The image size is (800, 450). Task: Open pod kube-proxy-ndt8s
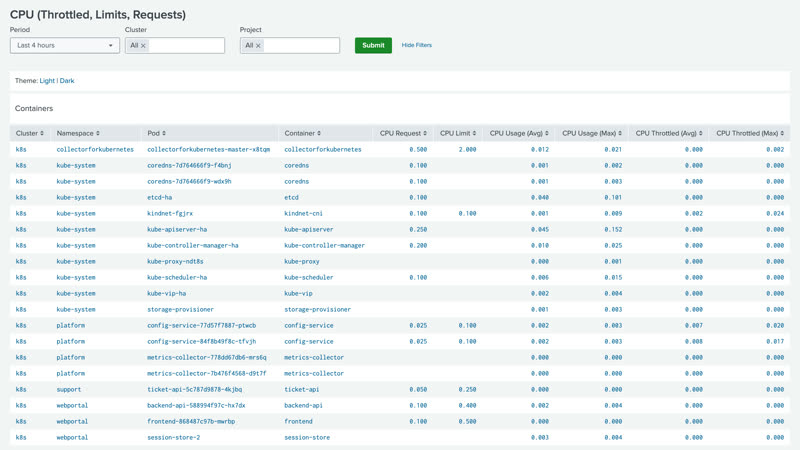pyautogui.click(x=176, y=261)
